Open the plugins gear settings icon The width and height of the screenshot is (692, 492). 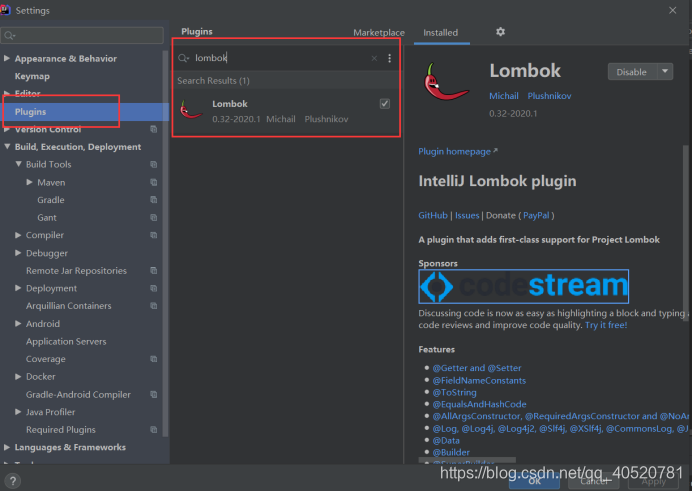tap(500, 32)
